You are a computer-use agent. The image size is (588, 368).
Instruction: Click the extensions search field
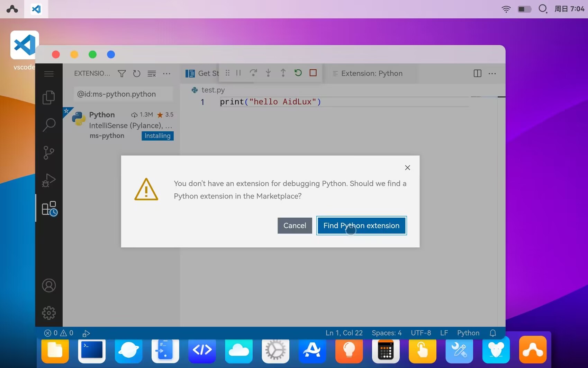(123, 94)
